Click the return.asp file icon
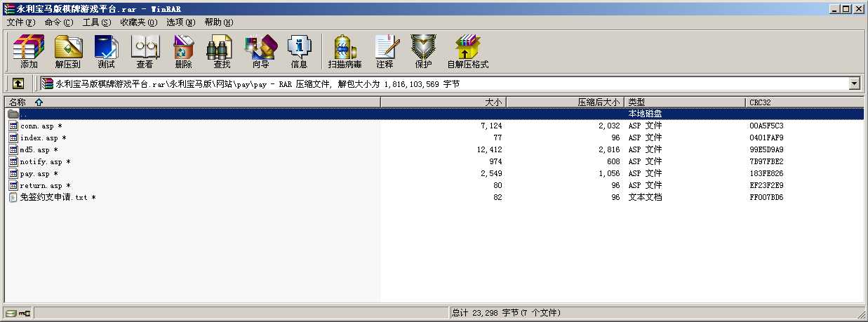The height and width of the screenshot is (322, 868). coord(13,185)
